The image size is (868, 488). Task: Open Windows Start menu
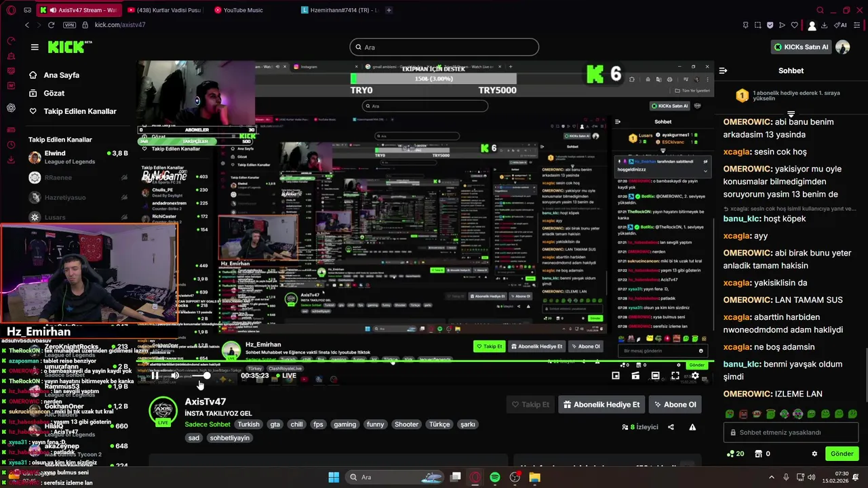334,477
